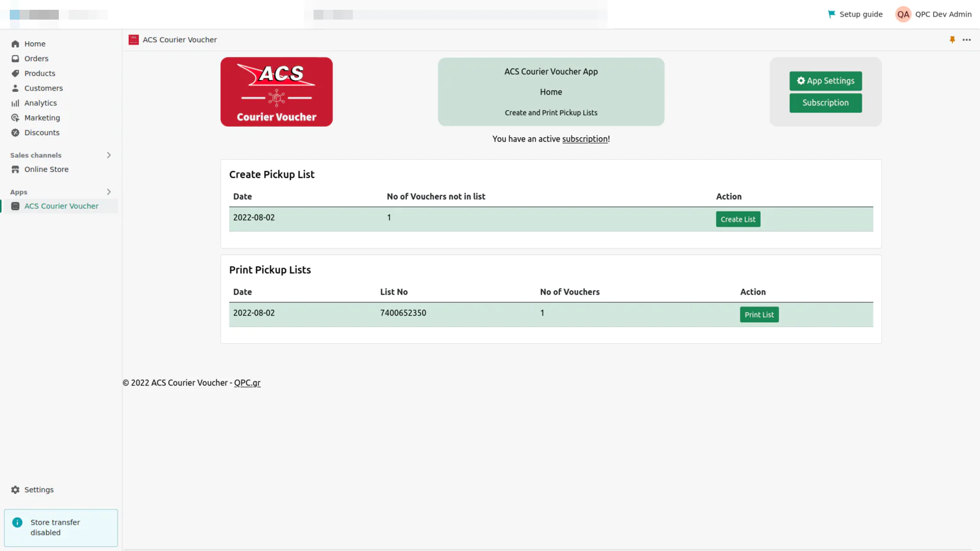Click Create List for 2022-08-02
The height and width of the screenshot is (551, 980).
pyautogui.click(x=738, y=219)
